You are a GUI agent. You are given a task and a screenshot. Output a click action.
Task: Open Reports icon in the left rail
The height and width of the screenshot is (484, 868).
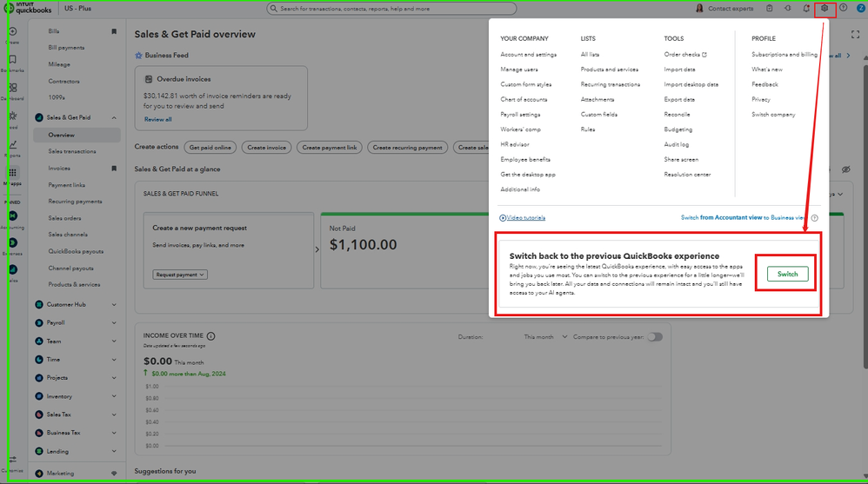click(12, 144)
